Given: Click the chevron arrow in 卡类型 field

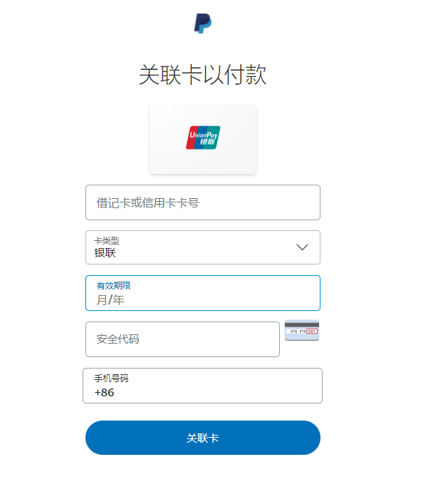Looking at the screenshot, I should (302, 247).
